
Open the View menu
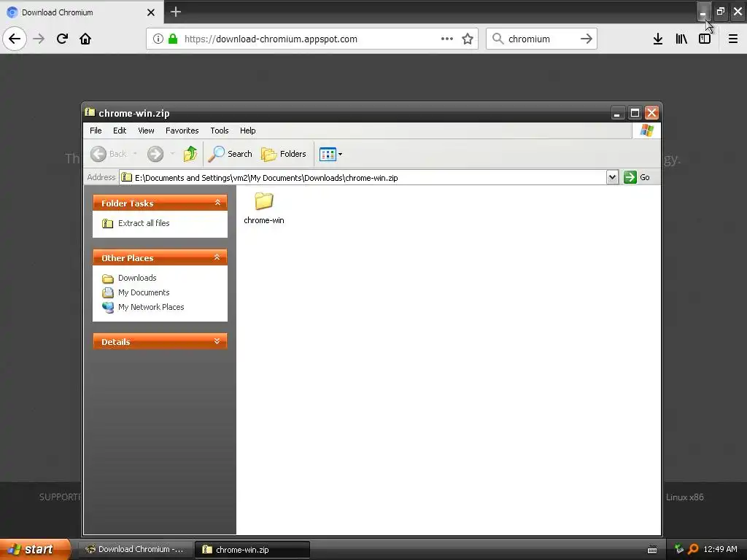coord(146,131)
